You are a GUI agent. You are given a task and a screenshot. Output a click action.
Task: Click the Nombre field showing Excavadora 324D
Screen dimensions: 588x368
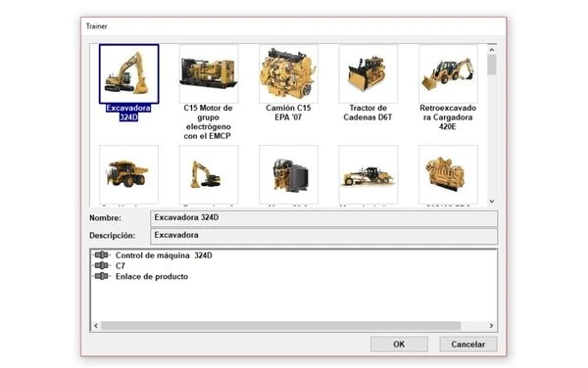click(323, 218)
